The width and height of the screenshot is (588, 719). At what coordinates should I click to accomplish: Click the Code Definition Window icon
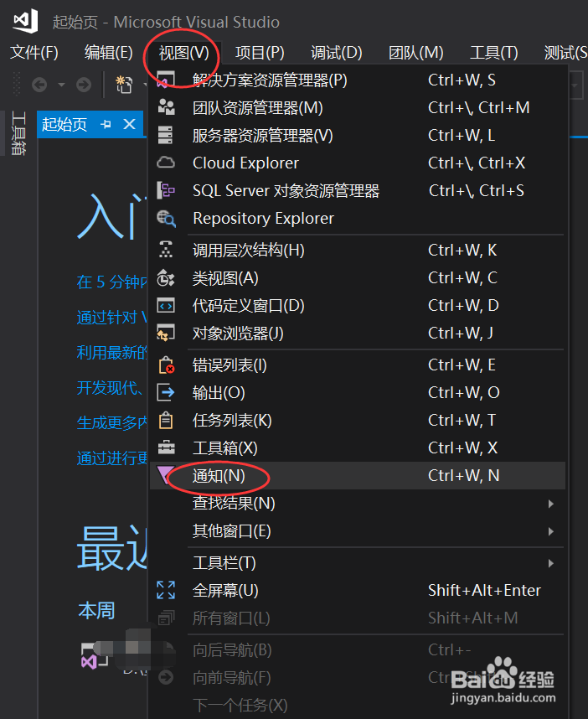[x=166, y=305]
